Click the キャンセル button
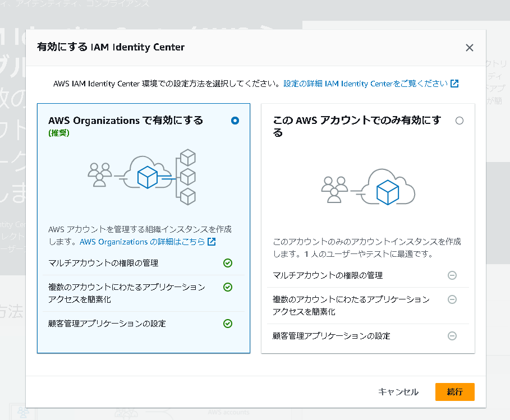This screenshot has width=510, height=420. point(398,392)
